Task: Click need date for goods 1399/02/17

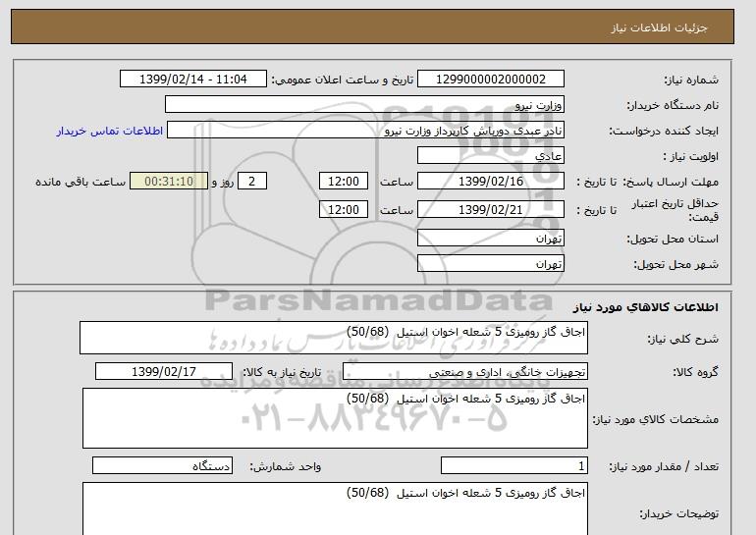Action: (164, 372)
